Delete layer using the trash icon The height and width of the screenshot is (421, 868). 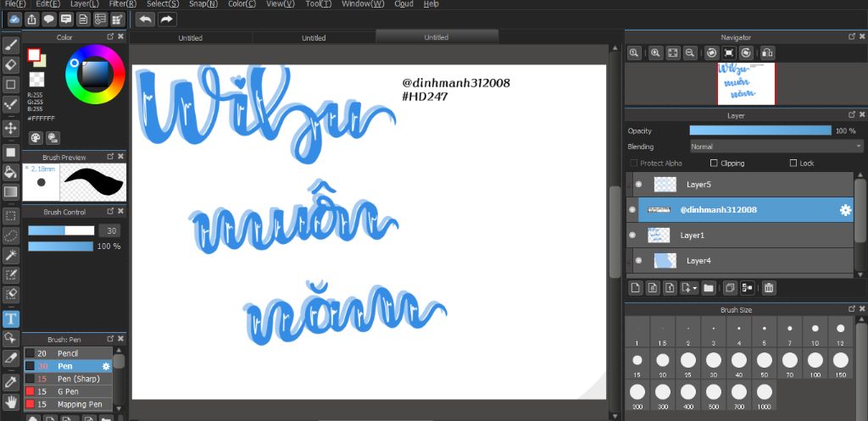[768, 288]
